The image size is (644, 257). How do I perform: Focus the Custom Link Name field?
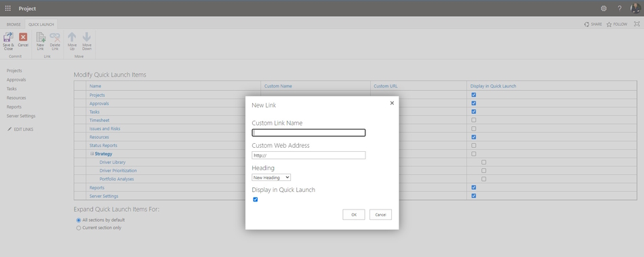point(308,133)
